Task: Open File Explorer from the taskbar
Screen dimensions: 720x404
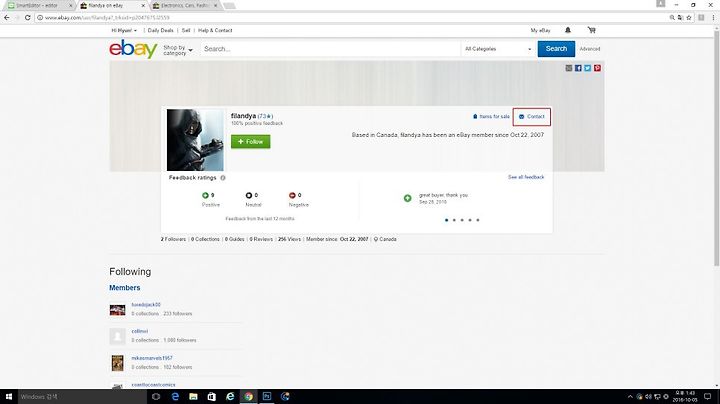Action: pyautogui.click(x=193, y=397)
